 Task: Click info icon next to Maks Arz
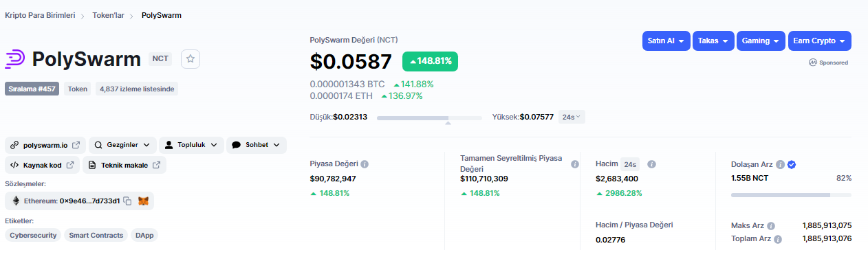tap(771, 226)
